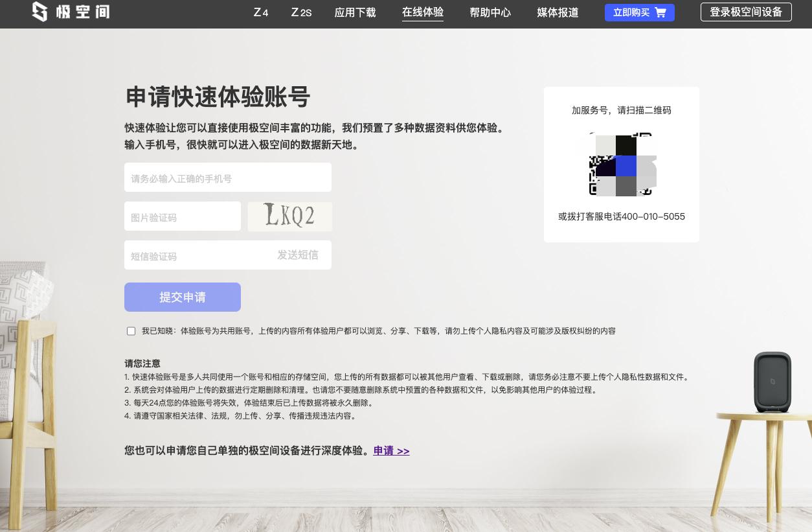Enable the 我已知晓 agreement checkbox
This screenshot has width=812, height=532.
[131, 331]
